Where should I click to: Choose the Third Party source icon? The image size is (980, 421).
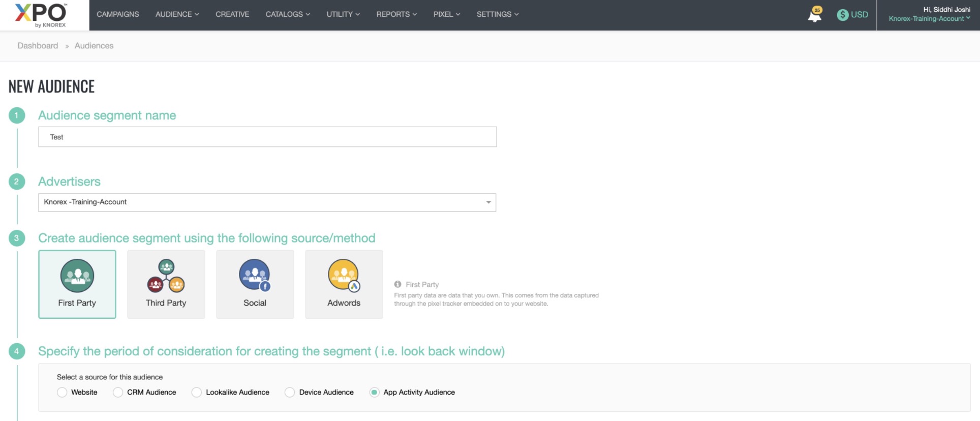click(x=166, y=277)
